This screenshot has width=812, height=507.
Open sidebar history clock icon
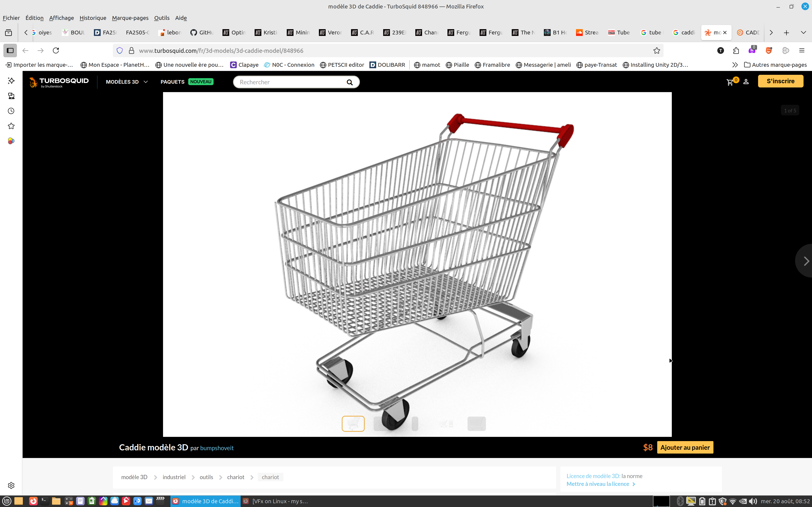(11, 111)
